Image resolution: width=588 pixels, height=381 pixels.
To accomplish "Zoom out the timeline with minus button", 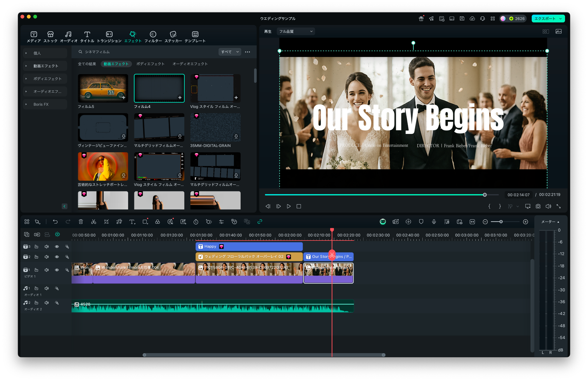I will (x=485, y=222).
